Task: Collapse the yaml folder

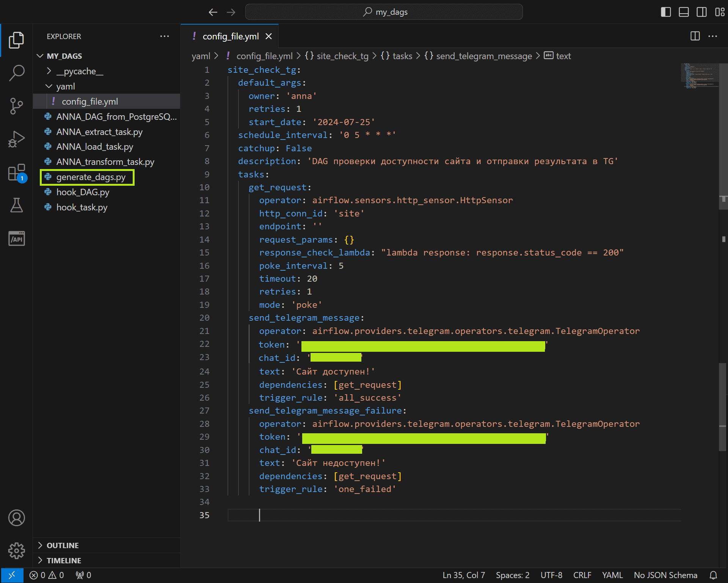Action: pyautogui.click(x=107, y=86)
